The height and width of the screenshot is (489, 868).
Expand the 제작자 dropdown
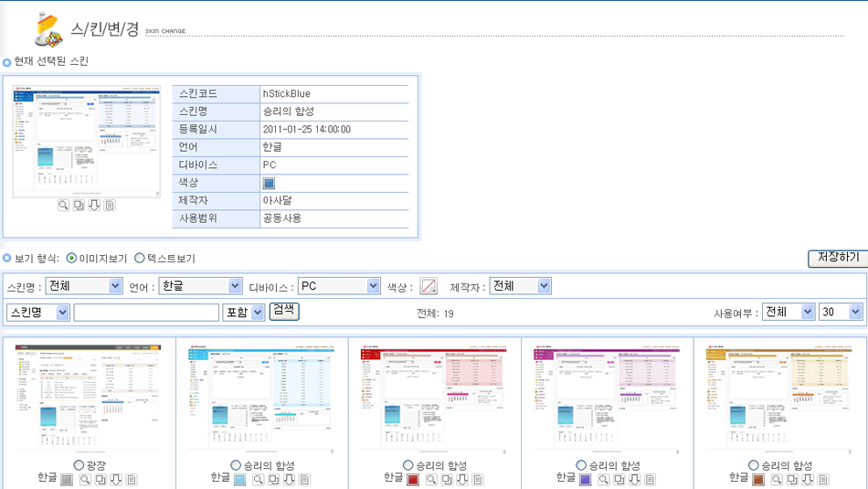[x=520, y=286]
